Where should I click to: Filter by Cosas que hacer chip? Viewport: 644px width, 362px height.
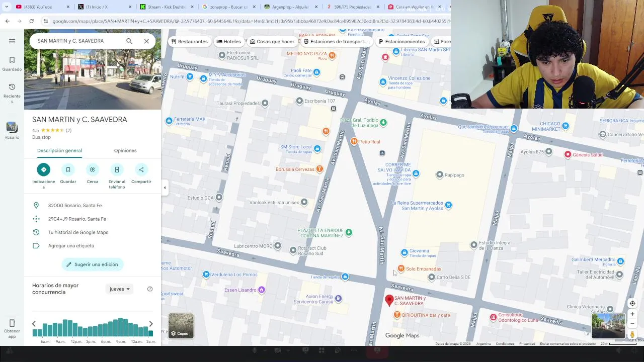pos(272,41)
